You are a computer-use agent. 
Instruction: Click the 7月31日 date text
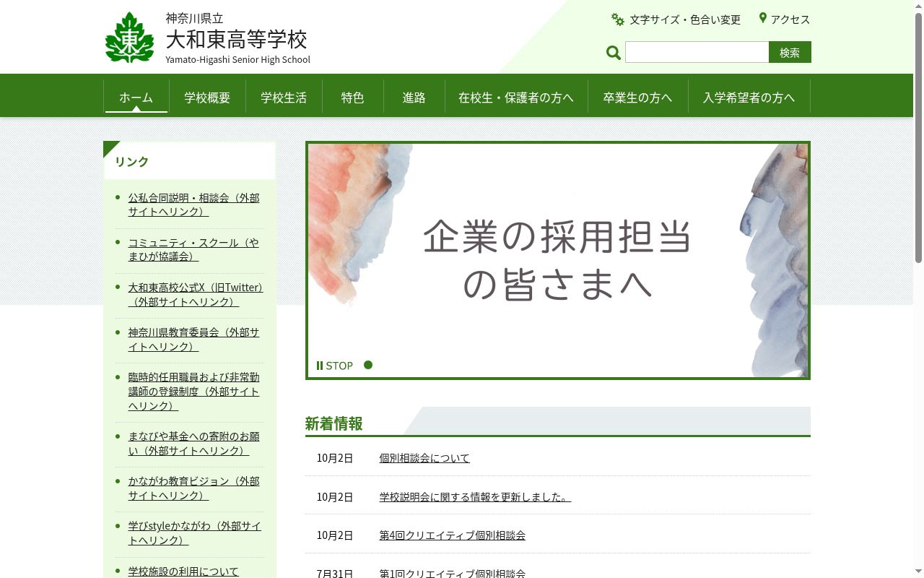(335, 573)
